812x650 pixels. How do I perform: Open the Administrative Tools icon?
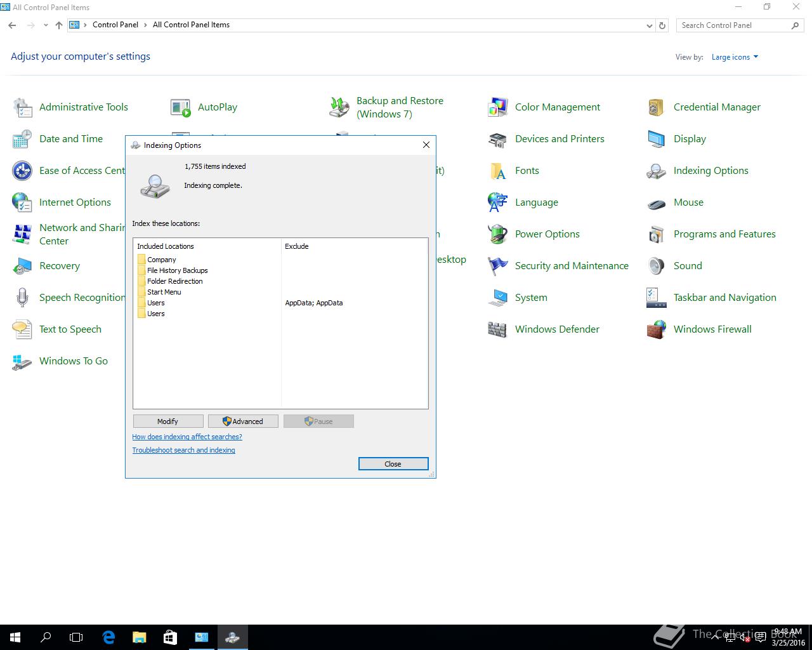pyautogui.click(x=22, y=107)
